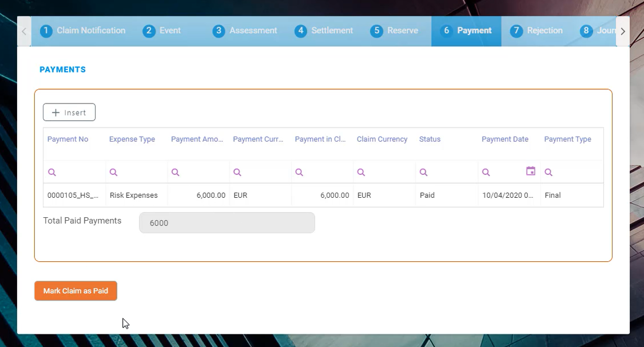Viewport: 644px width, 347px height.
Task: Click search icon under Payment Amount column
Action: pyautogui.click(x=176, y=172)
